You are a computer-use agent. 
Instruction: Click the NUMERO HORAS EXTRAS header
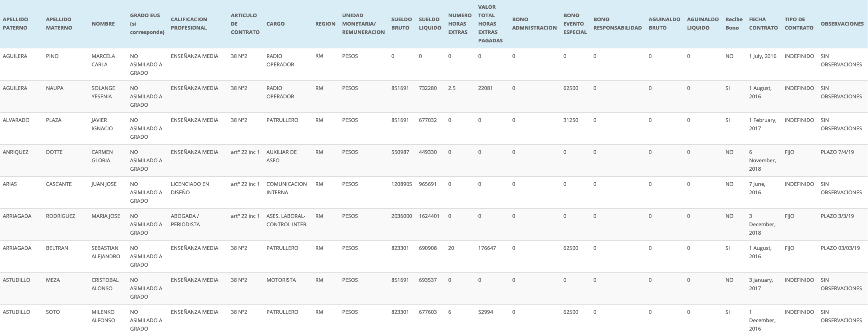coord(459,24)
